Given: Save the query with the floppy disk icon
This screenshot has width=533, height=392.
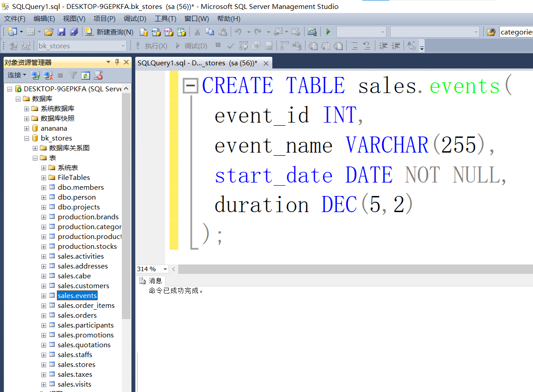Looking at the screenshot, I should coord(61,32).
